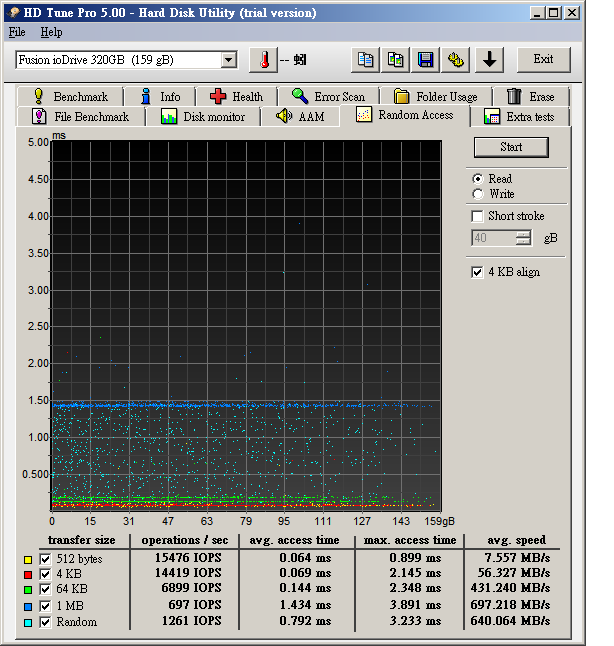Switch to the Health tab
The image size is (614, 646).
click(x=237, y=96)
